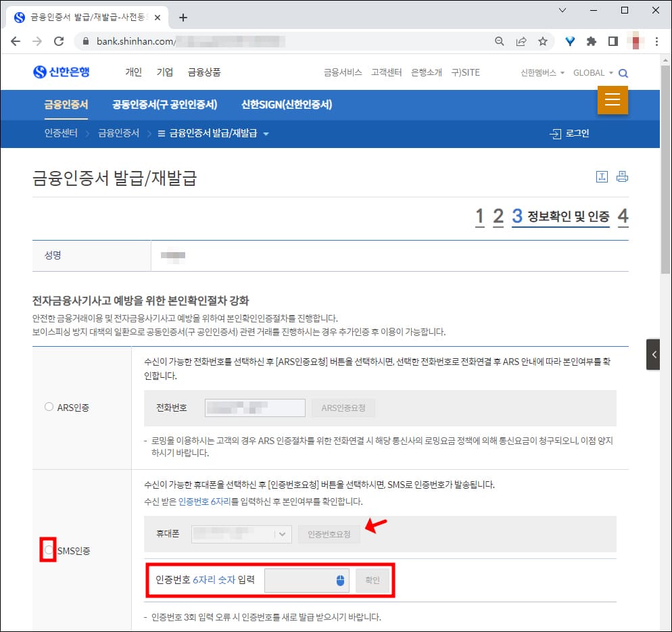Open the 금융인증서 발급/재발급 breadcrumb dropdown
672x632 pixels.
[266, 133]
